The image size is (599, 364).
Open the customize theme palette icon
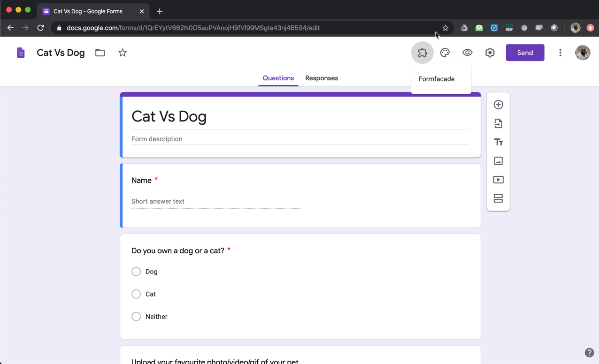pyautogui.click(x=445, y=53)
